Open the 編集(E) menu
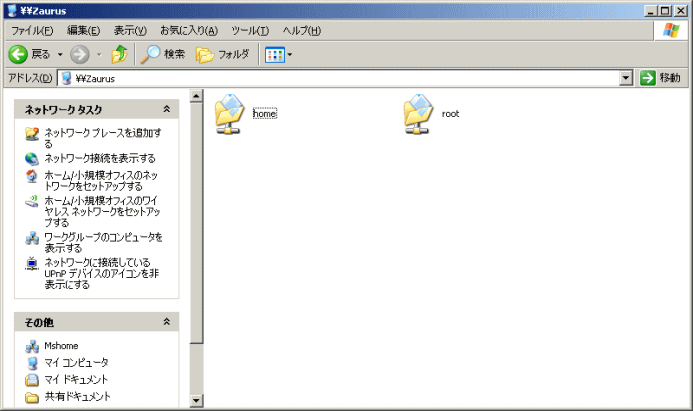Screen dimensions: 693x411 [83, 30]
